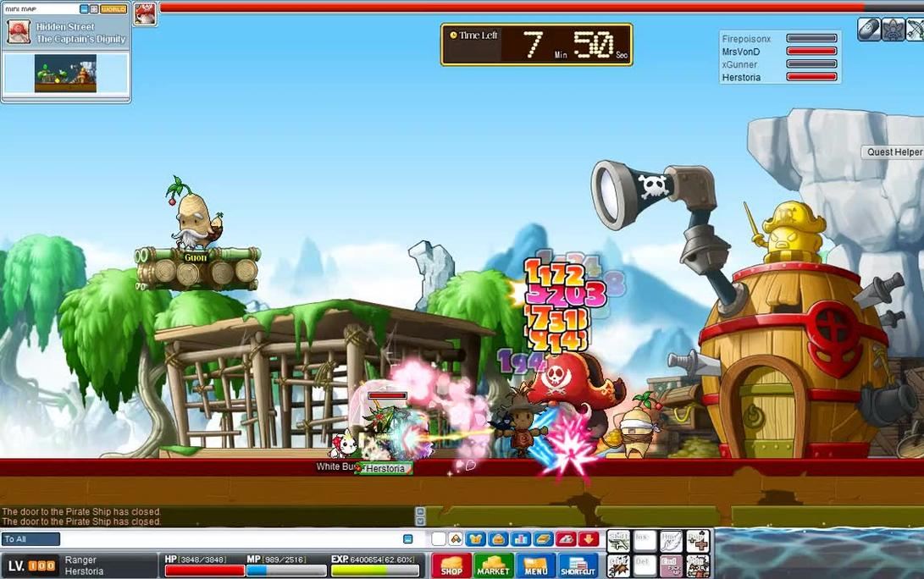Collapse chat log with down arrow
The height and width of the screenshot is (579, 924).
(x=420, y=521)
